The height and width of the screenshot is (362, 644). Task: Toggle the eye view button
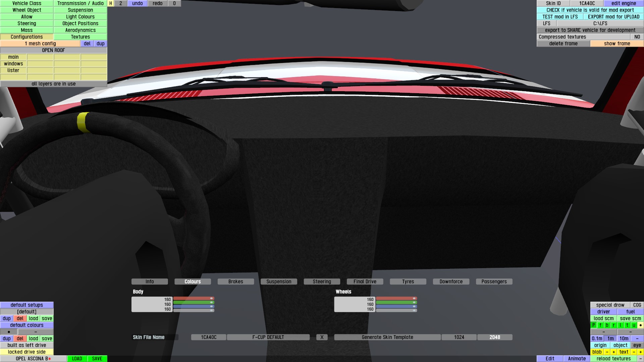click(x=637, y=345)
